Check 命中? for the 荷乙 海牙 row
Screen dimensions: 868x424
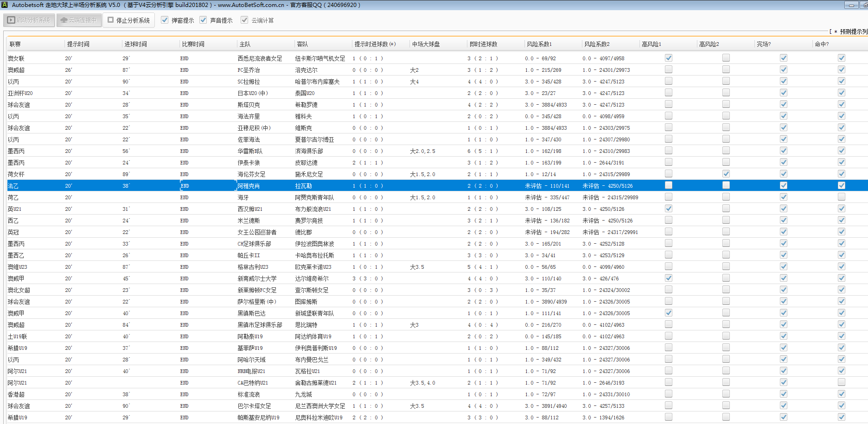coord(841,197)
